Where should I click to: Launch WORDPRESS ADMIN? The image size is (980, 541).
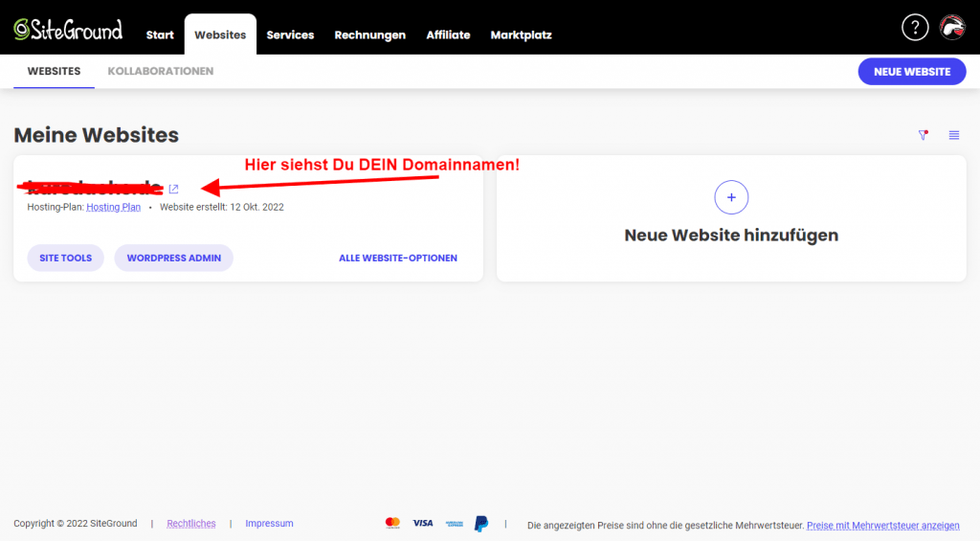pos(174,258)
